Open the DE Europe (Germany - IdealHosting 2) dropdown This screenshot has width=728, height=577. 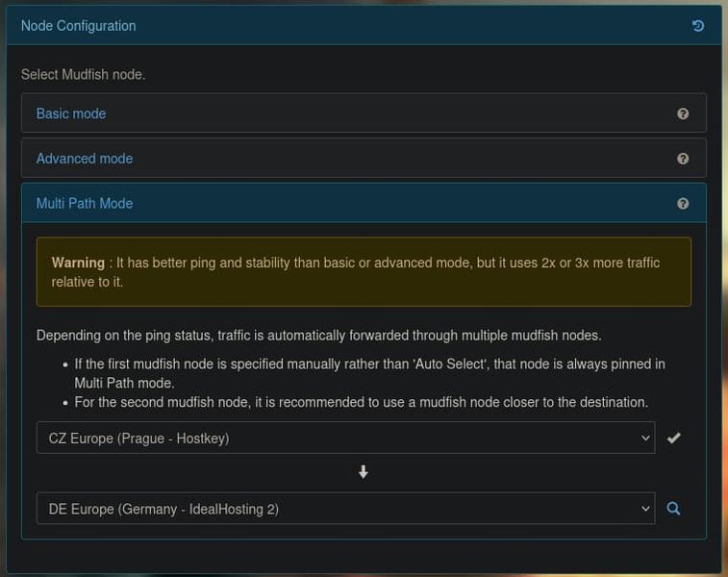tap(346, 509)
